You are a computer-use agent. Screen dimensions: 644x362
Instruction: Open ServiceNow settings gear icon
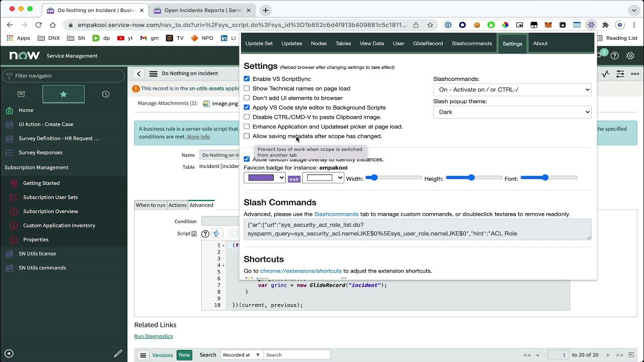click(630, 56)
